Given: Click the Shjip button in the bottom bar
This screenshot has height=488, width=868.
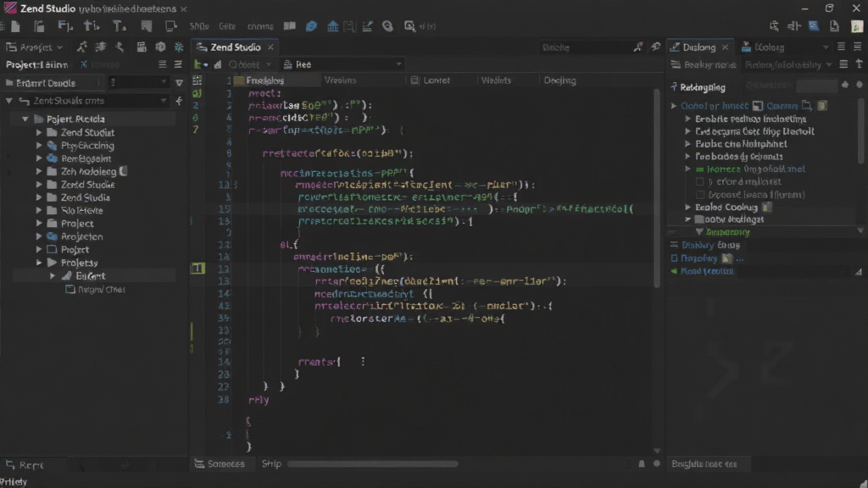Looking at the screenshot, I should pos(271,463).
